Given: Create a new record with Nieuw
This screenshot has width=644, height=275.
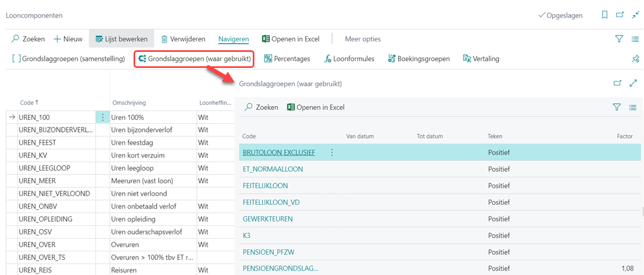Looking at the screenshot, I should click(68, 39).
